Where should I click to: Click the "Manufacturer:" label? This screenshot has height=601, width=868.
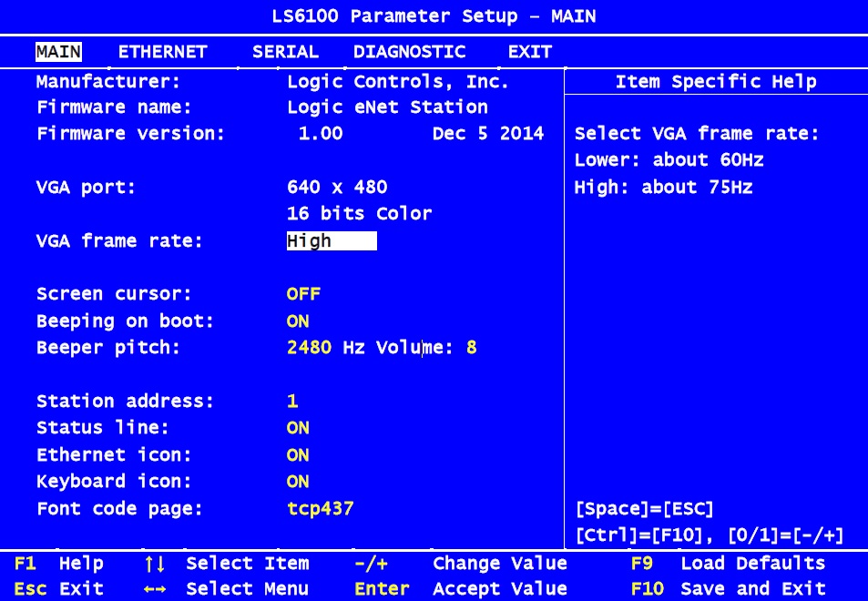[108, 82]
